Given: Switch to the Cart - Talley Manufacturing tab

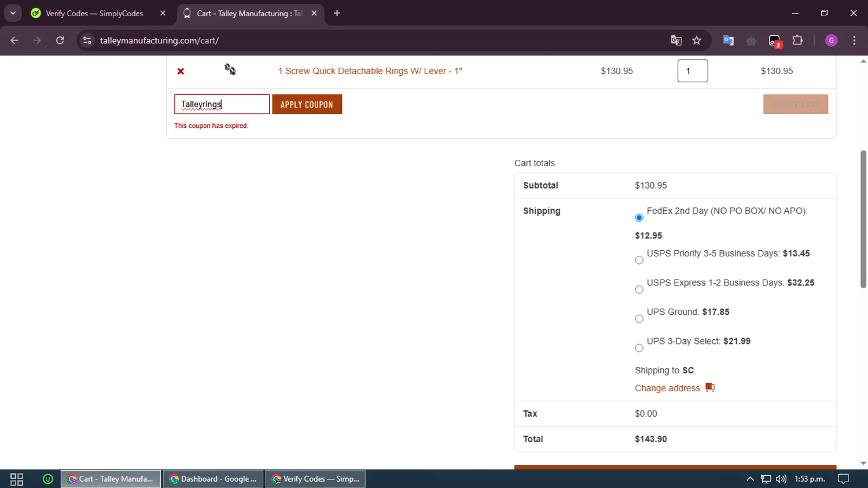Looking at the screenshot, I should tap(249, 13).
